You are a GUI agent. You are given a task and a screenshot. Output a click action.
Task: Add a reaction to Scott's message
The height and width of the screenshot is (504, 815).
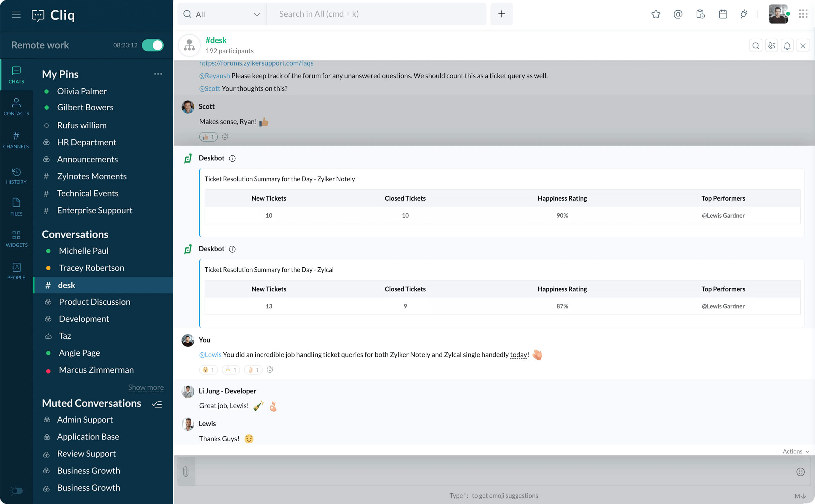225,136
